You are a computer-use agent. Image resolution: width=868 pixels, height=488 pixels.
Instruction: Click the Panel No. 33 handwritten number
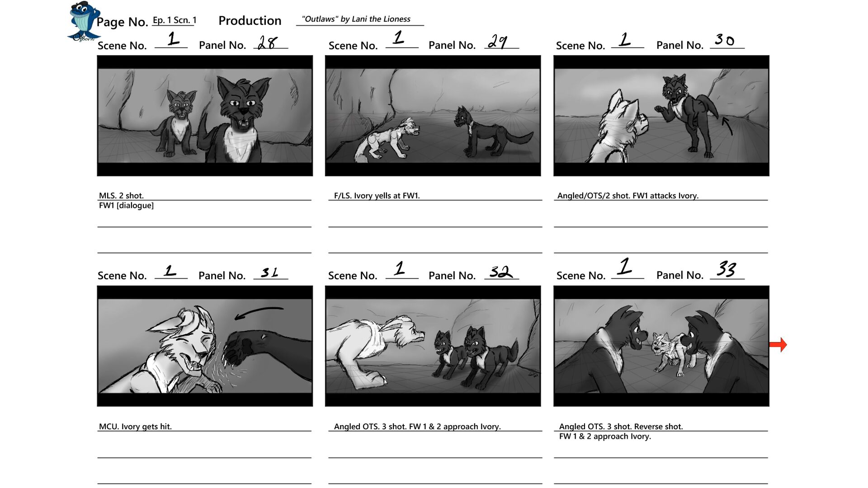[x=726, y=269]
